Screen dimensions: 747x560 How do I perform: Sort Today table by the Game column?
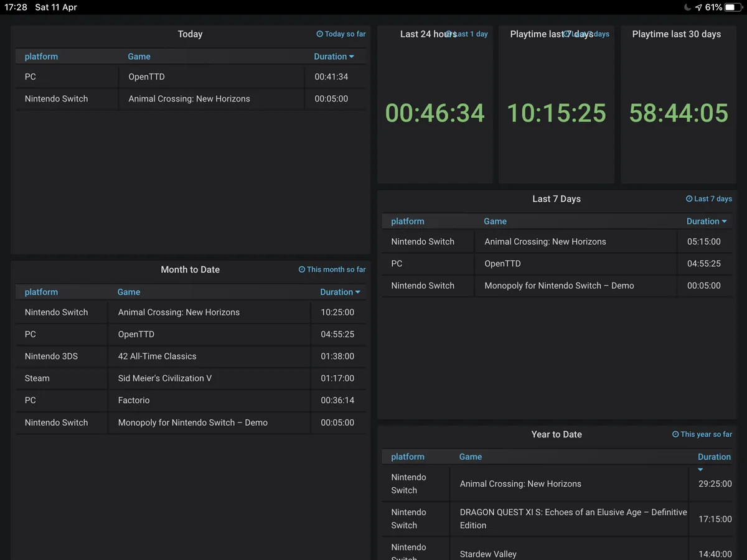139,57
